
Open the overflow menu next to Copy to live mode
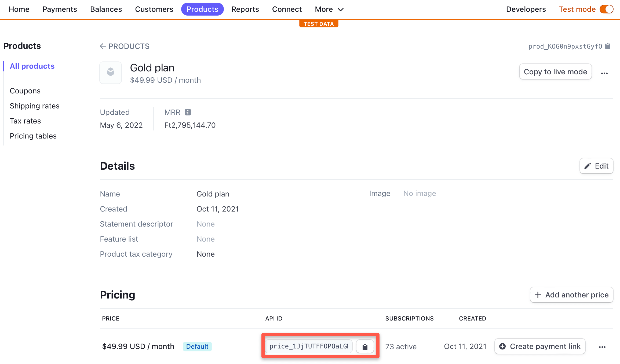tap(604, 73)
